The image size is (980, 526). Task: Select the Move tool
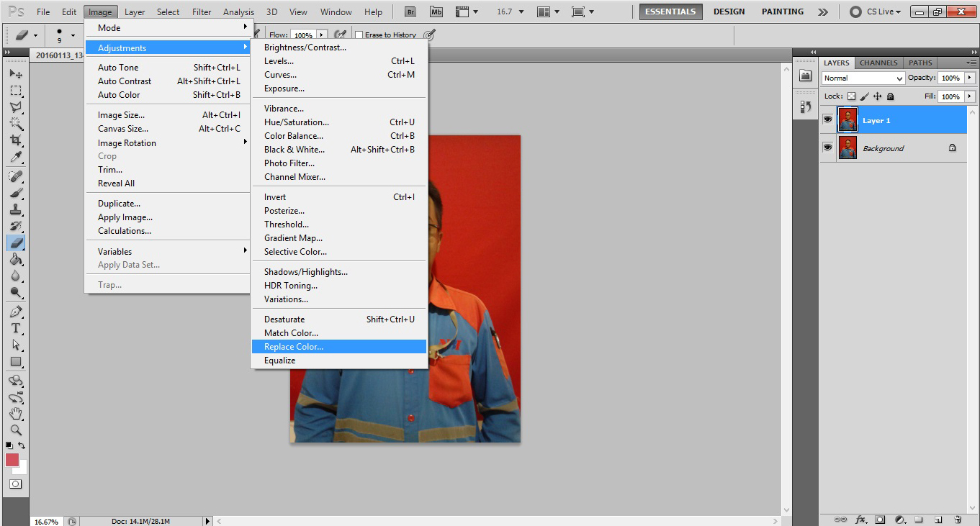click(16, 73)
